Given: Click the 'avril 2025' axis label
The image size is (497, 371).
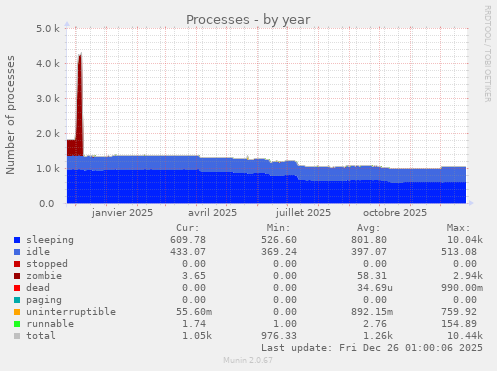Looking at the screenshot, I should coord(212,213).
